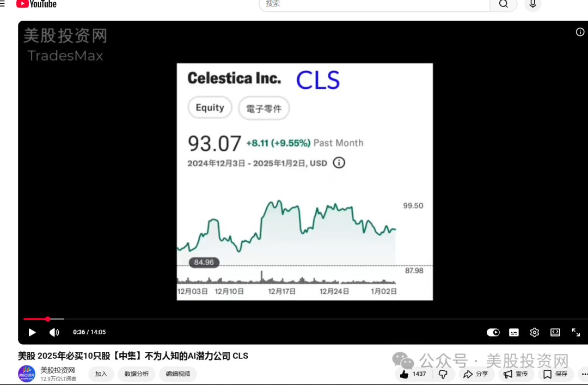Open the player settings gear

tap(535, 333)
